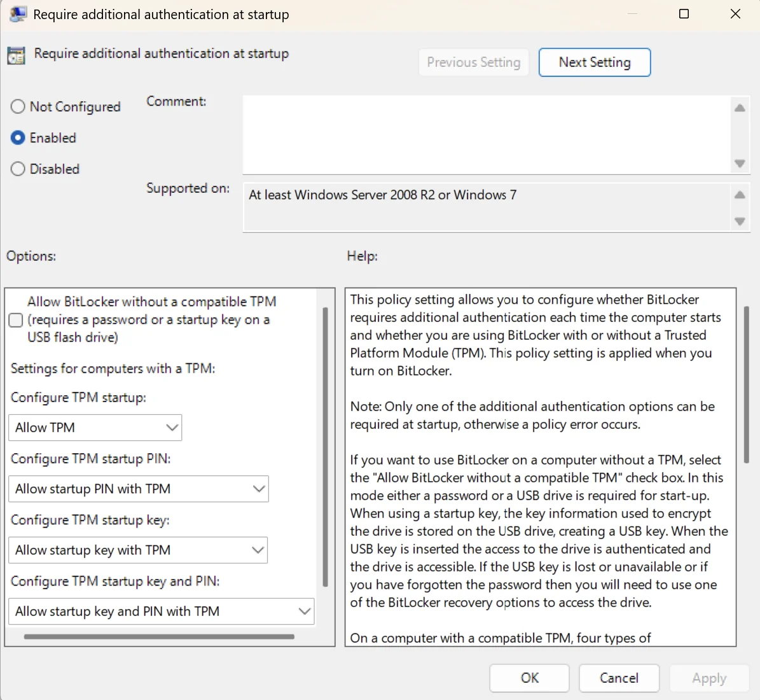Check Allow BitLocker without a compatible TPM
760x700 pixels.
click(x=15, y=320)
